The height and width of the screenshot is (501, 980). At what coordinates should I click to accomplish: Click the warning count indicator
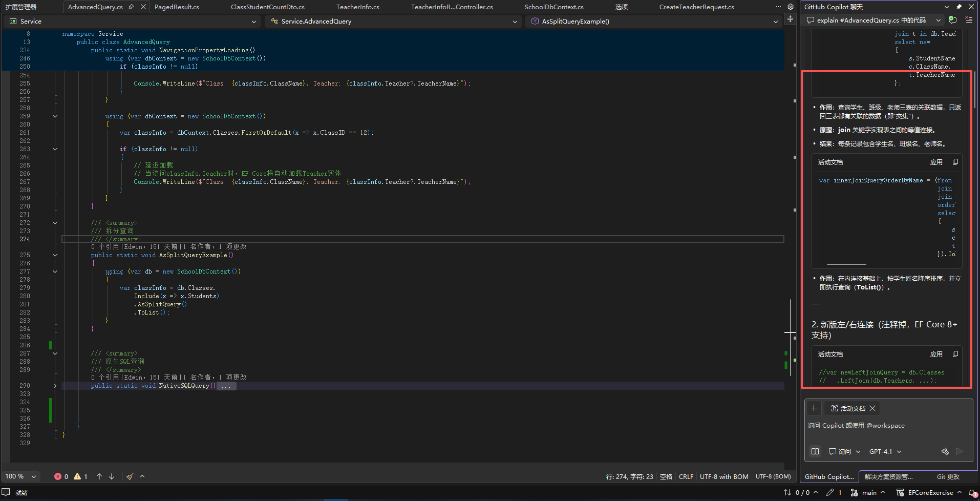[80, 476]
